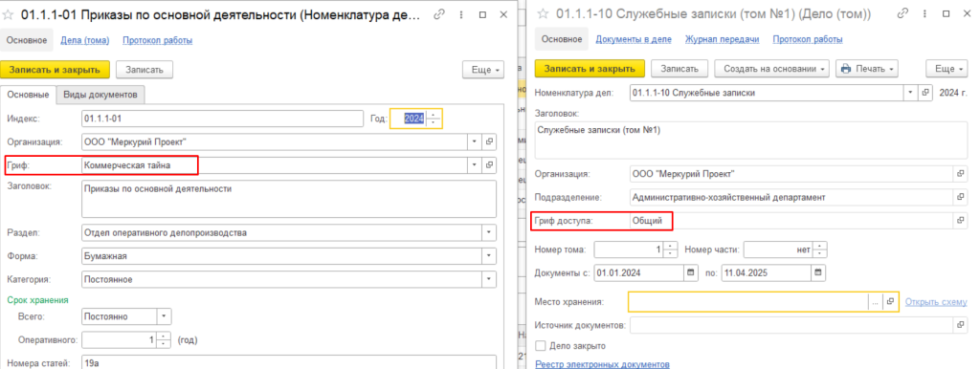This screenshot has width=980, height=369.
Task: Open Протокол работы in left window
Action: [x=158, y=40]
